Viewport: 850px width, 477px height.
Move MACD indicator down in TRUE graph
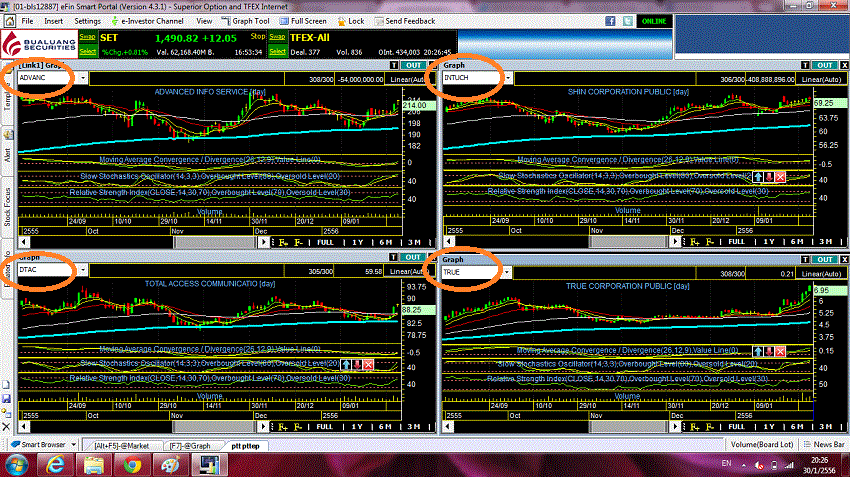pyautogui.click(x=769, y=351)
